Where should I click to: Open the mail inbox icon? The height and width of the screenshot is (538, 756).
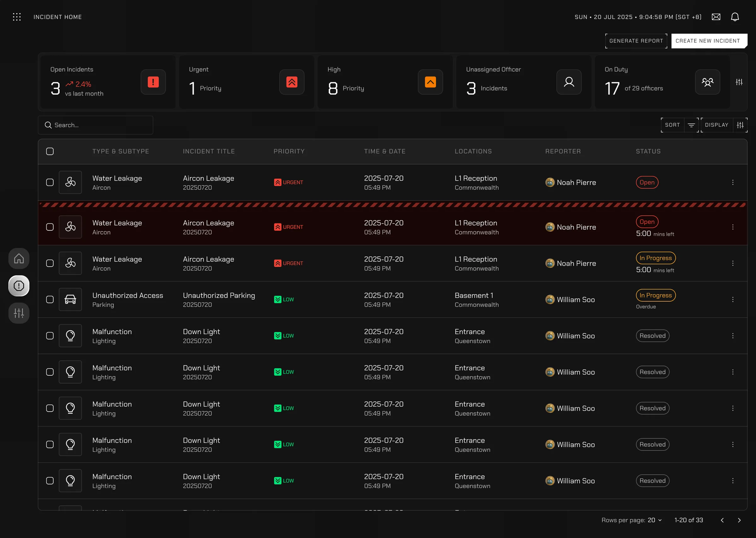point(716,17)
